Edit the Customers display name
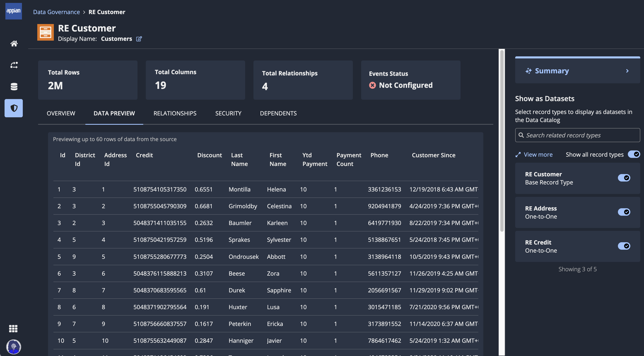The height and width of the screenshot is (356, 644). click(139, 39)
